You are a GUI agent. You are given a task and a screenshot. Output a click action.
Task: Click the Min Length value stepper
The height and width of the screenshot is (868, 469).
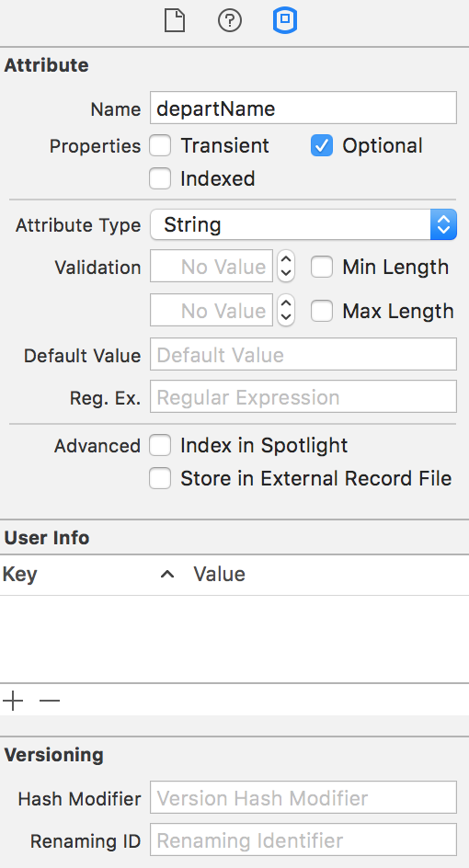(x=286, y=267)
